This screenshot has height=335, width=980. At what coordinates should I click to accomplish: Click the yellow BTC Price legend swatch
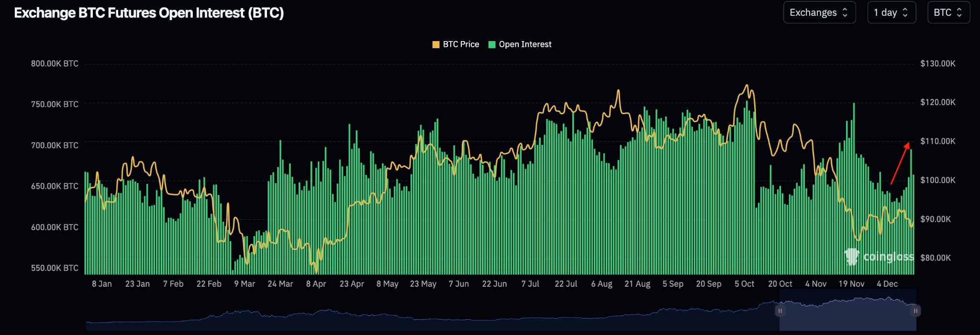pos(436,44)
